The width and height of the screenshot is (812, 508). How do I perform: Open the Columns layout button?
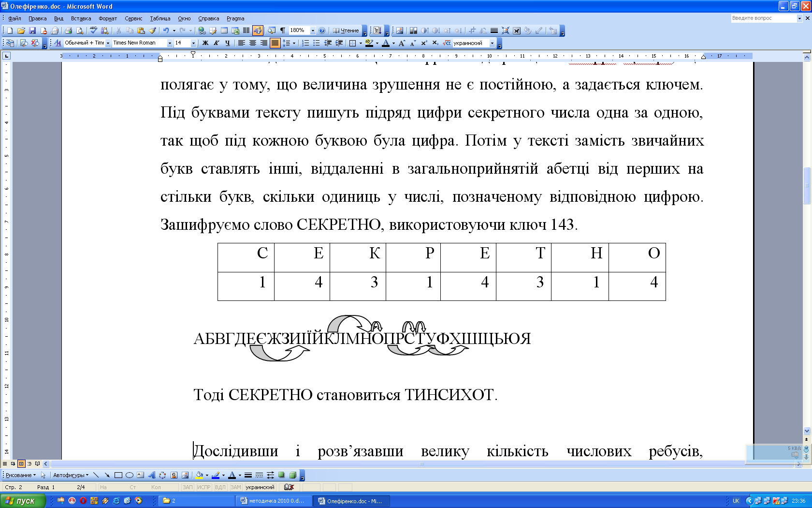[246, 30]
